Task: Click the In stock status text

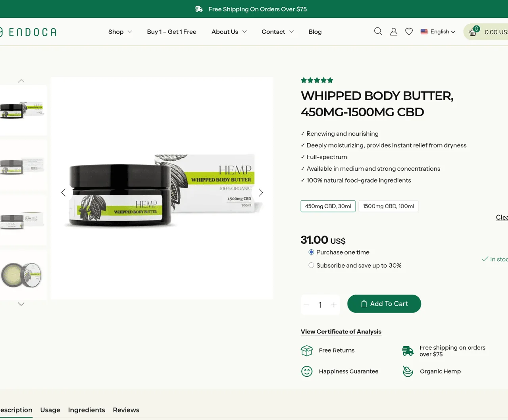Action: (495, 259)
